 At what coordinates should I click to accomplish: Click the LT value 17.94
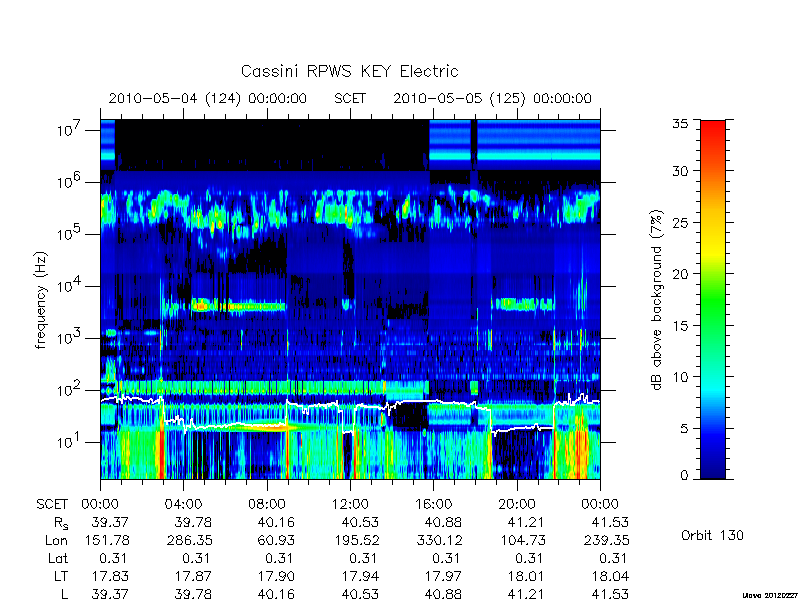click(360, 577)
